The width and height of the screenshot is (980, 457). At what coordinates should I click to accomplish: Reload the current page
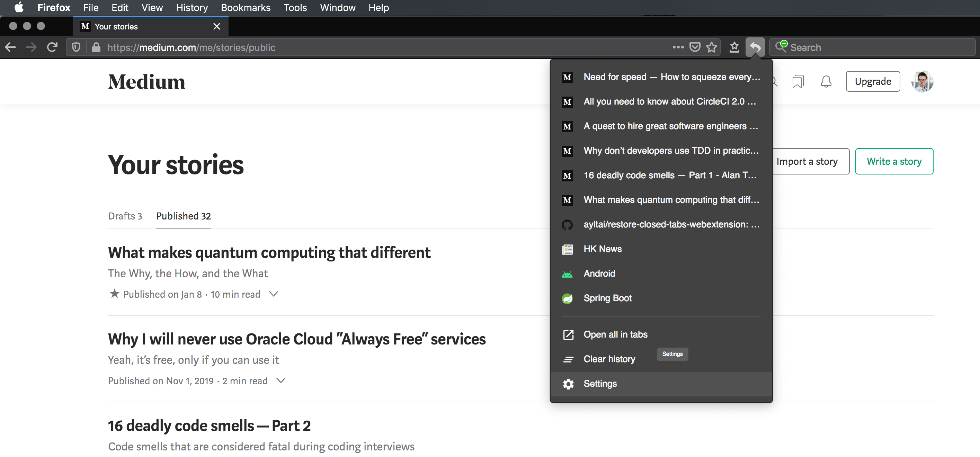[x=52, y=47]
